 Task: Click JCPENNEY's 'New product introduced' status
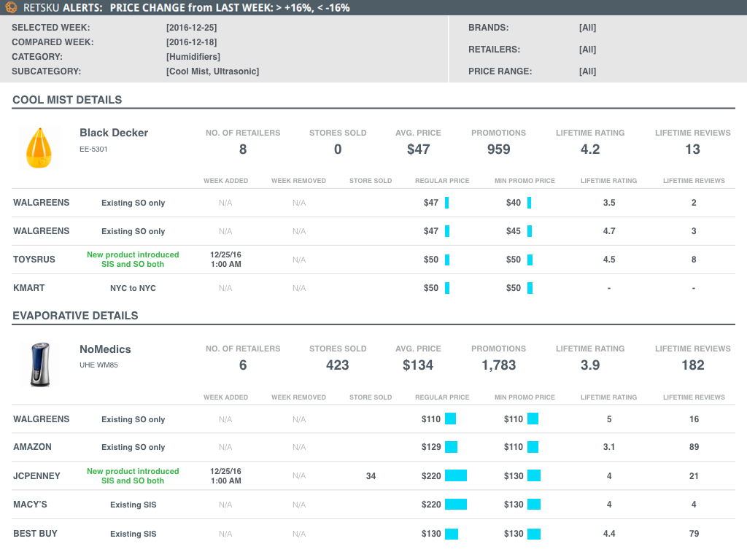(133, 476)
